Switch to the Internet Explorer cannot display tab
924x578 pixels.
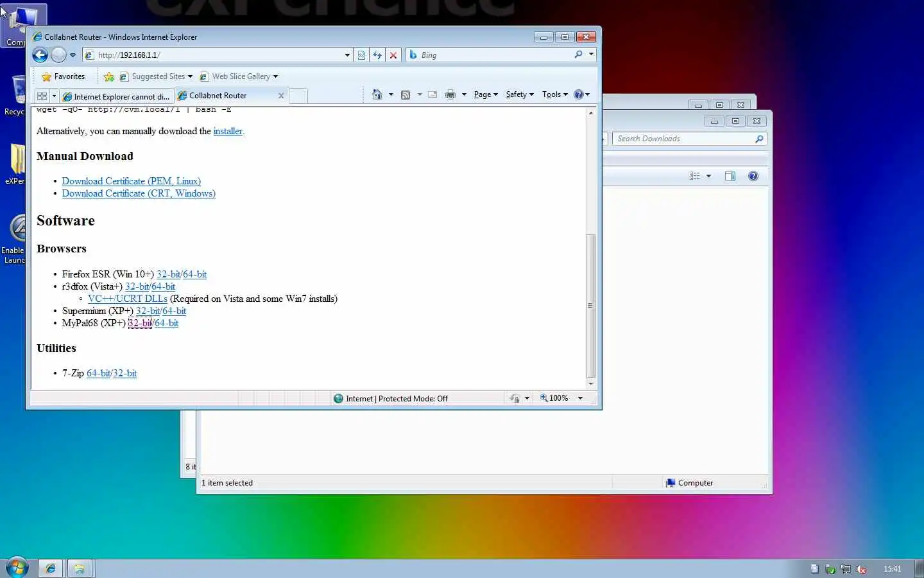tap(116, 96)
